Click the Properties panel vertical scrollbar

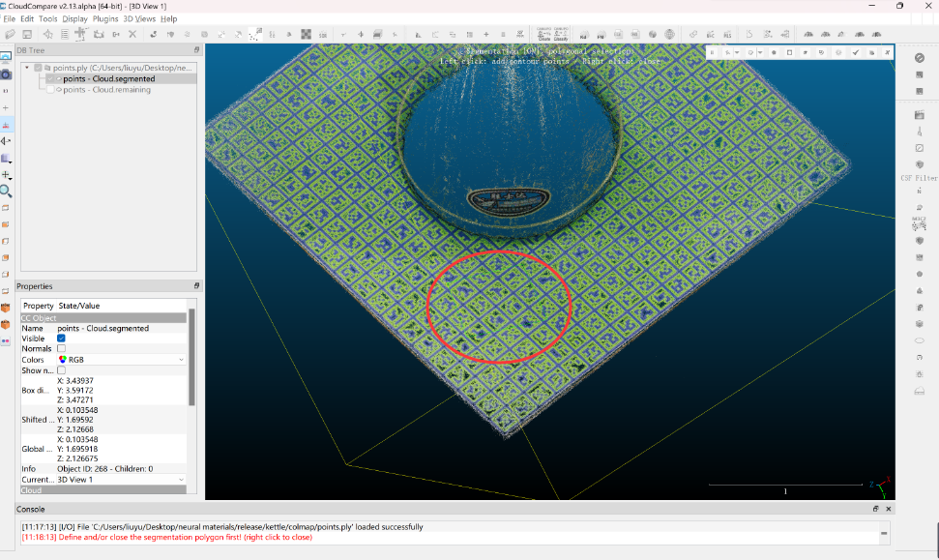[x=191, y=357]
